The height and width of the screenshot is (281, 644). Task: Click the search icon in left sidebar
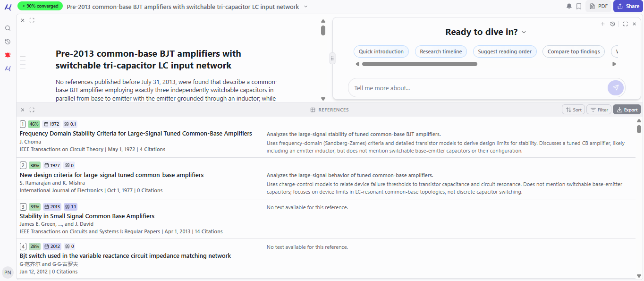[x=8, y=28]
